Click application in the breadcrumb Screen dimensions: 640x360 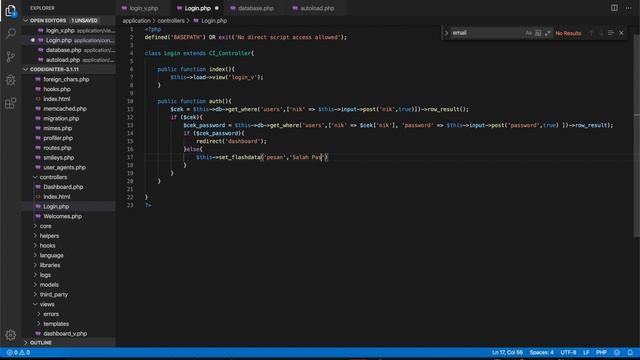136,21
